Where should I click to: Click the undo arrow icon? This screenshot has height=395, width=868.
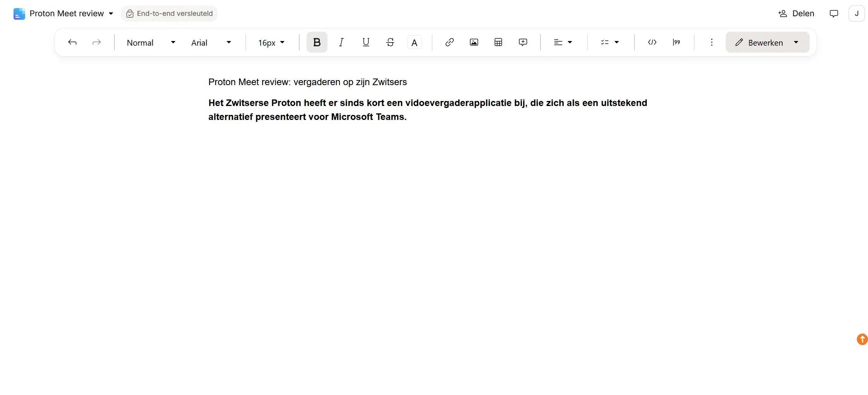(x=72, y=42)
